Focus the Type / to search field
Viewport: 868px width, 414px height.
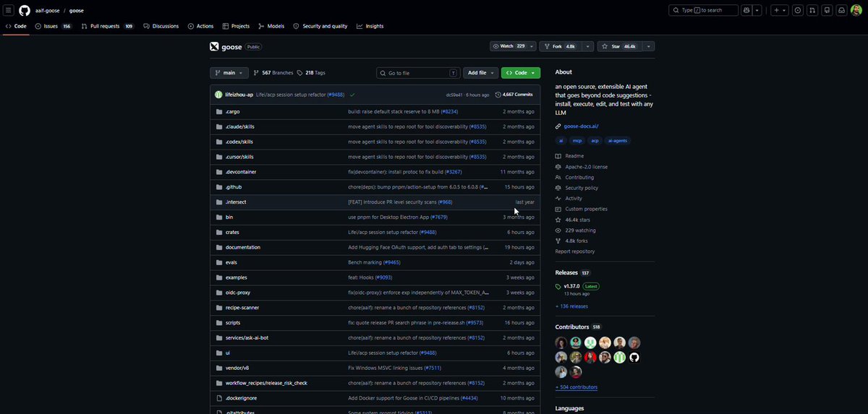(x=703, y=10)
